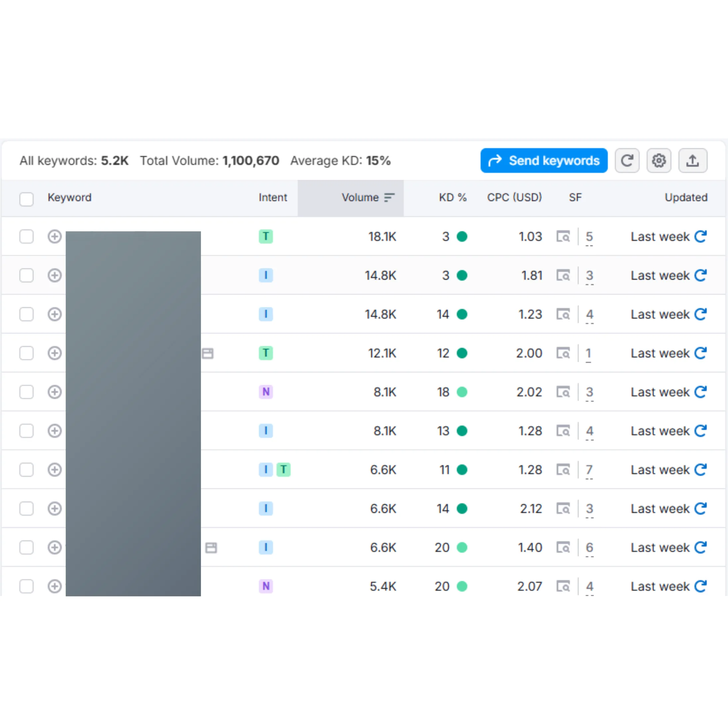Open the table settings gear icon

point(659,160)
